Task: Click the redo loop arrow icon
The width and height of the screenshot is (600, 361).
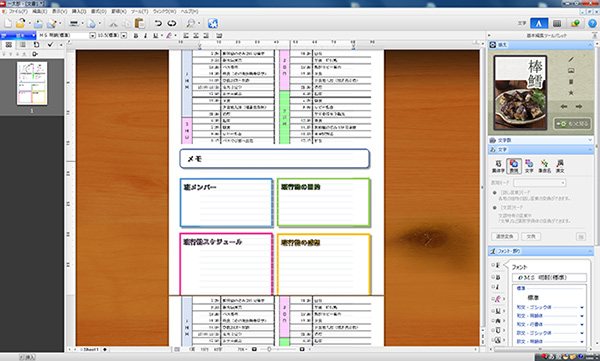Action: pyautogui.click(x=172, y=23)
